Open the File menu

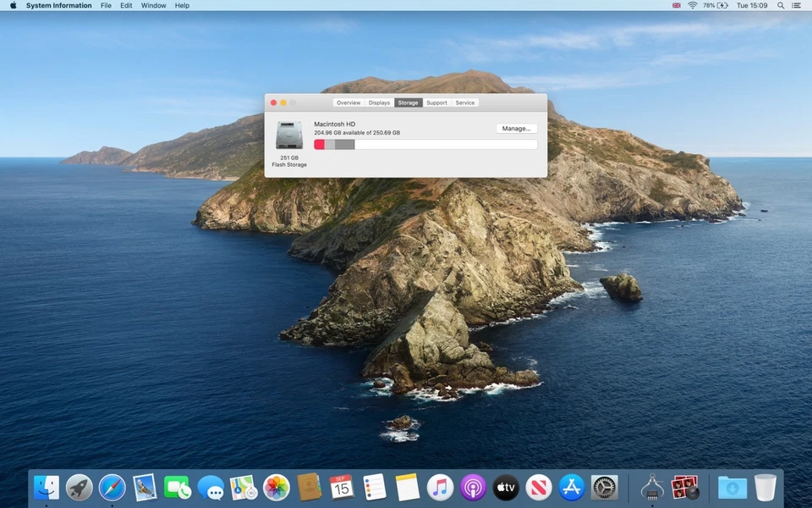coord(106,5)
